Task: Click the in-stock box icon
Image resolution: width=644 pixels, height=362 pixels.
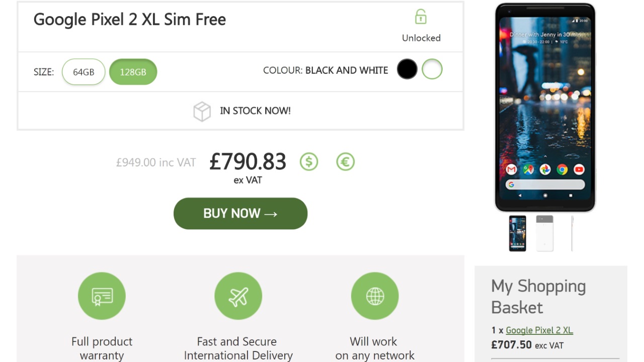Action: 202,111
